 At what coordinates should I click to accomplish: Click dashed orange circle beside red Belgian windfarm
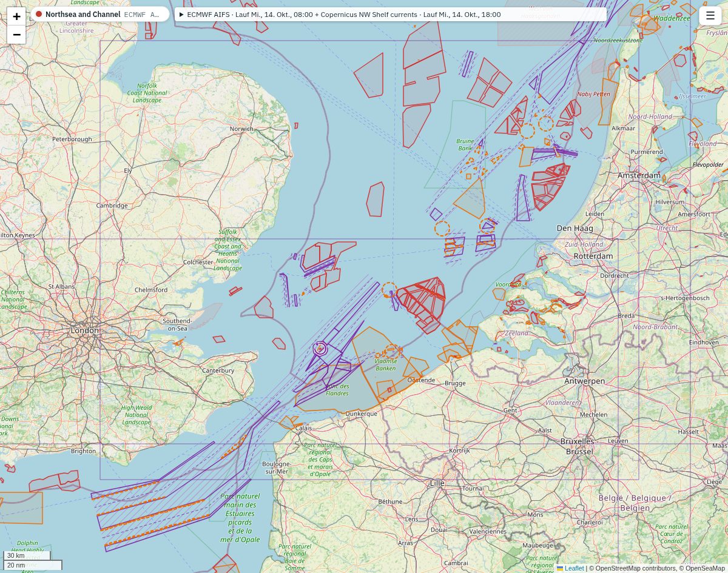(x=389, y=290)
